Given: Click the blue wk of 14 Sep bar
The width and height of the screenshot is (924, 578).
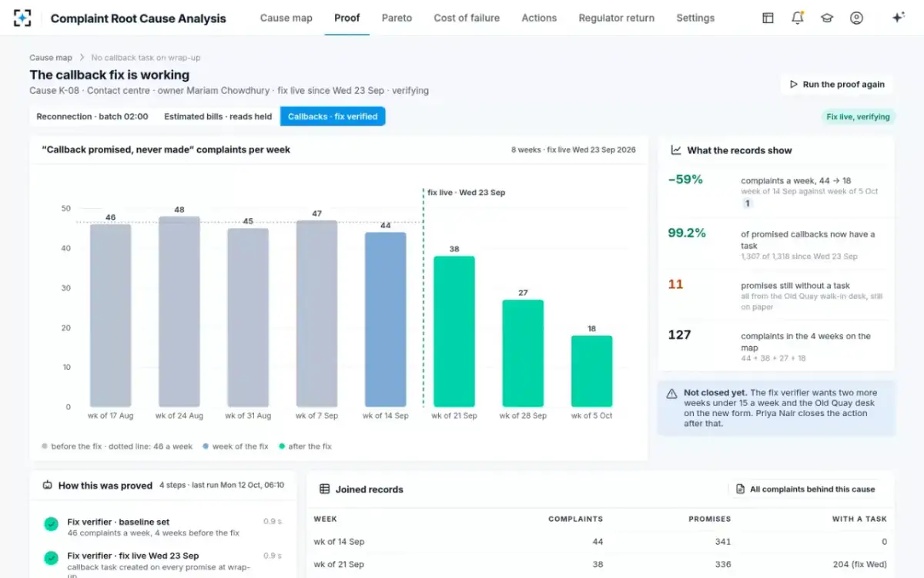Looking at the screenshot, I should [386, 319].
